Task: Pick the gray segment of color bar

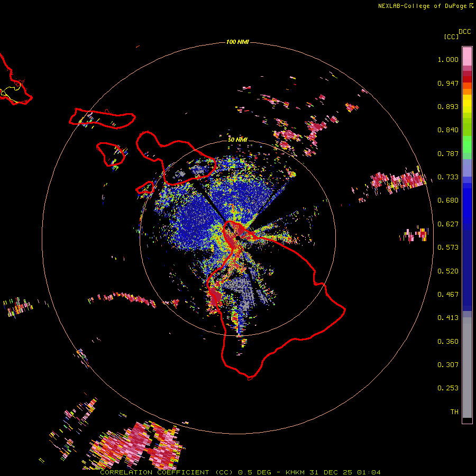Action: coord(467,368)
